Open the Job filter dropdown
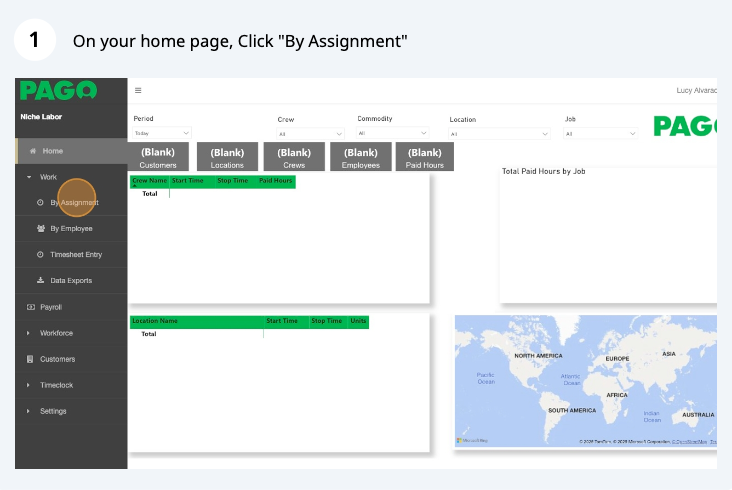 601,133
